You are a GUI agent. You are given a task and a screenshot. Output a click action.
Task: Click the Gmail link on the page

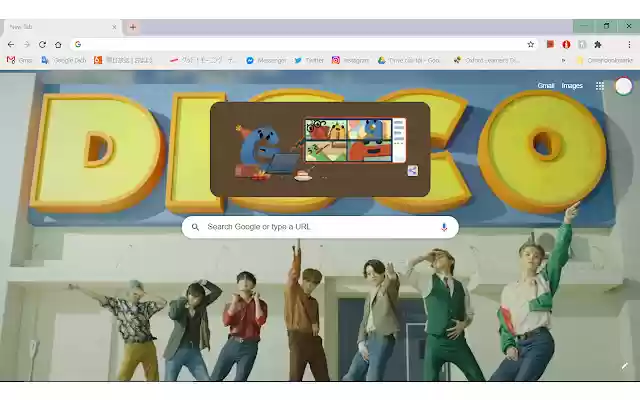click(x=546, y=86)
